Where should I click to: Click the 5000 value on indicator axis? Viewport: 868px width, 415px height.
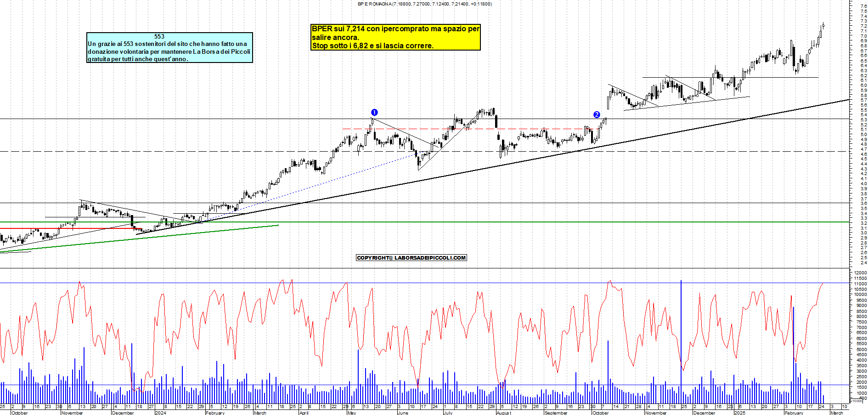(862, 349)
